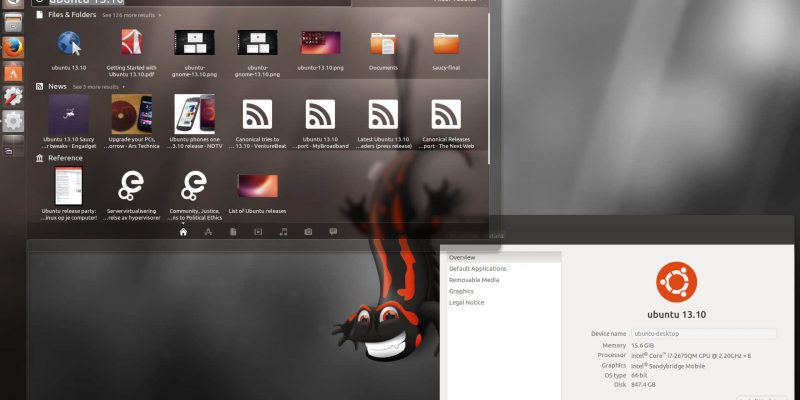Open the gear-and-wrench tool launcher icon
The height and width of the screenshot is (400, 800).
[13, 96]
